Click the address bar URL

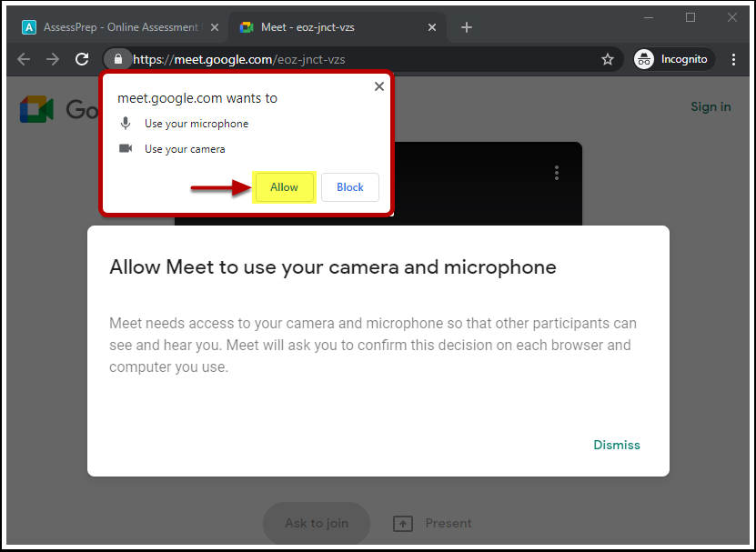[x=239, y=59]
